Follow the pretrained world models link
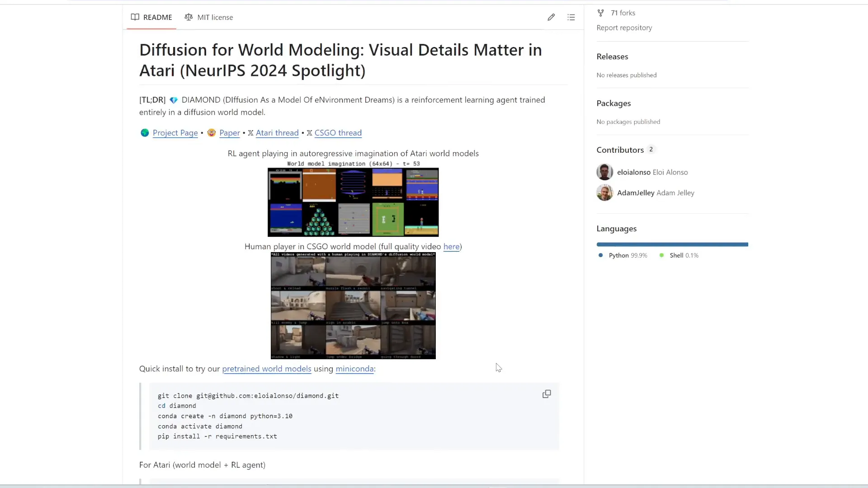Viewport: 868px width, 488px height. (x=266, y=369)
